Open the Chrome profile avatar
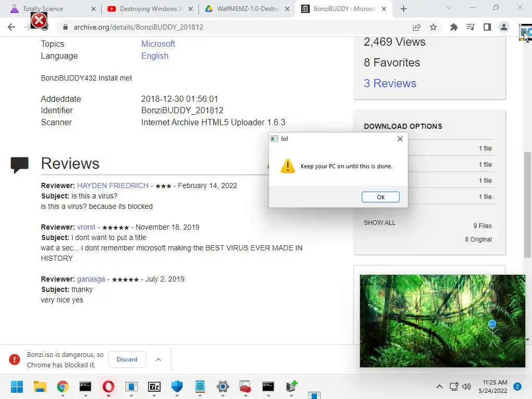 tap(504, 27)
